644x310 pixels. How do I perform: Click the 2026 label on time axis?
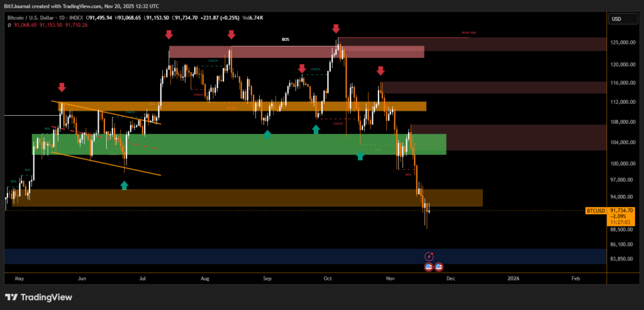coord(513,277)
